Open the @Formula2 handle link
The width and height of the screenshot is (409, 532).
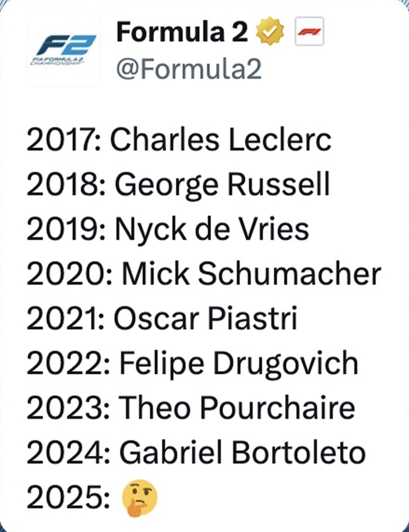point(189,70)
